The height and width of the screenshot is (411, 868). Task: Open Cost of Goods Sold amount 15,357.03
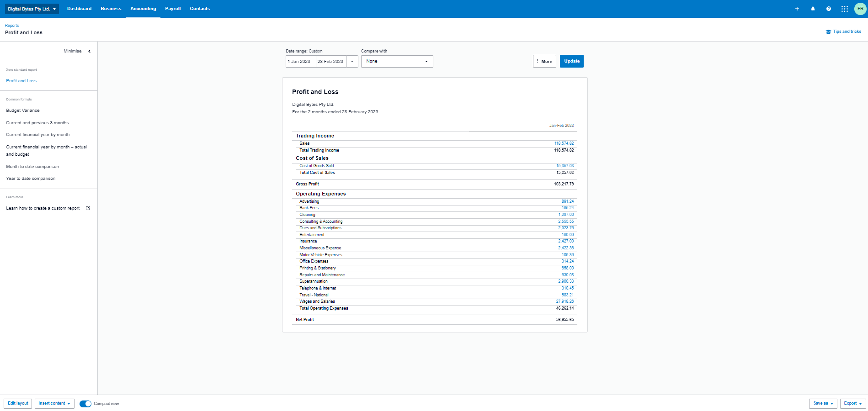point(565,166)
